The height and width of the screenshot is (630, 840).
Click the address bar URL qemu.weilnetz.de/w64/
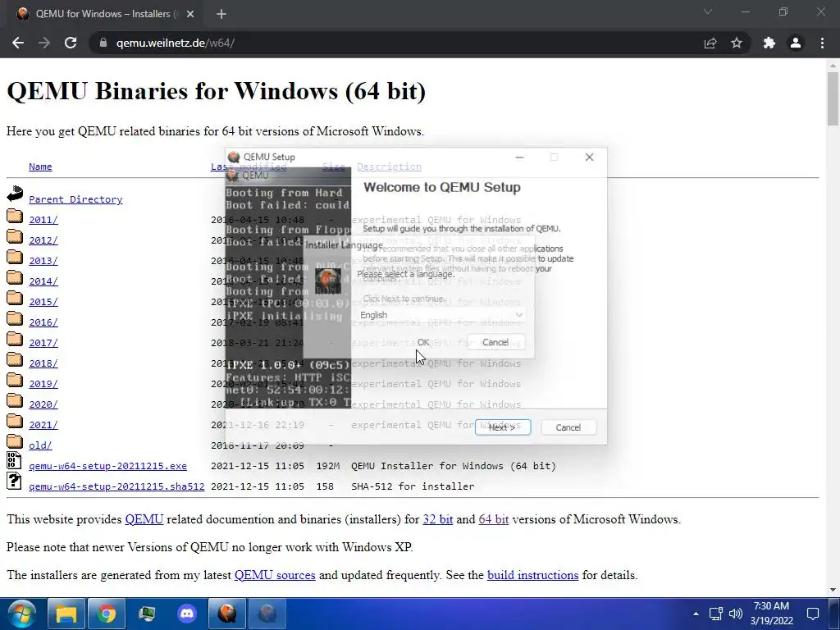click(176, 43)
